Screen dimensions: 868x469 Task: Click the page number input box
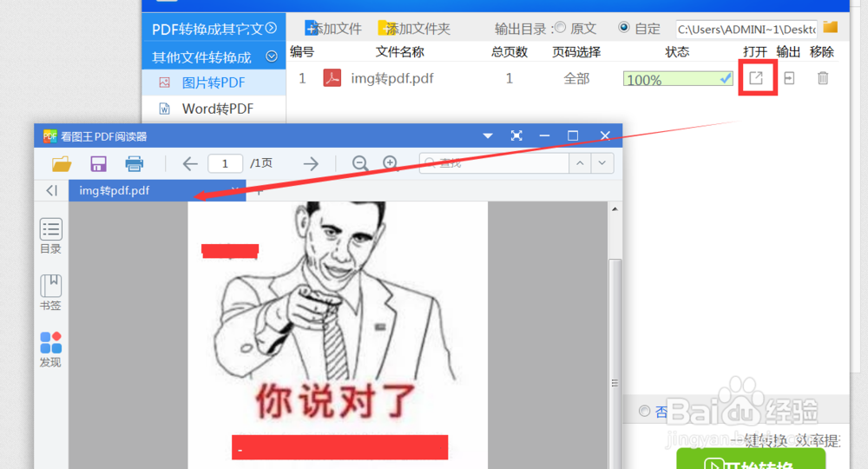click(x=225, y=163)
